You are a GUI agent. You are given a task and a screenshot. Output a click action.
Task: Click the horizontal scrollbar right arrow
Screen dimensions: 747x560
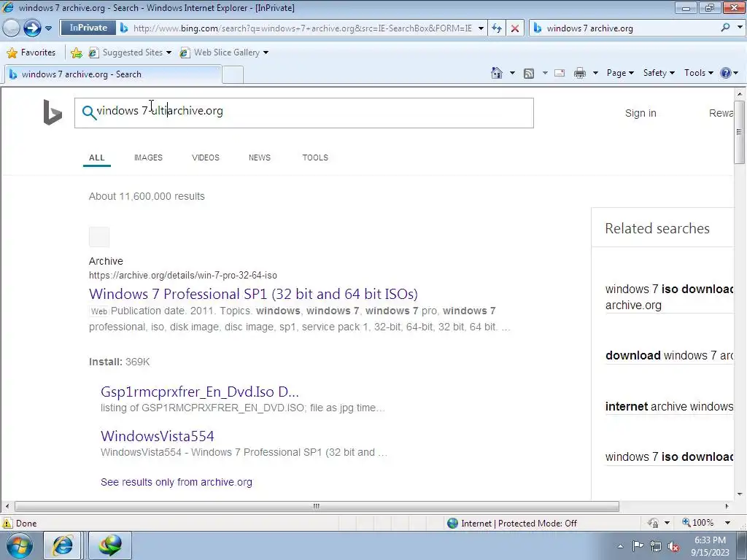pyautogui.click(x=727, y=506)
